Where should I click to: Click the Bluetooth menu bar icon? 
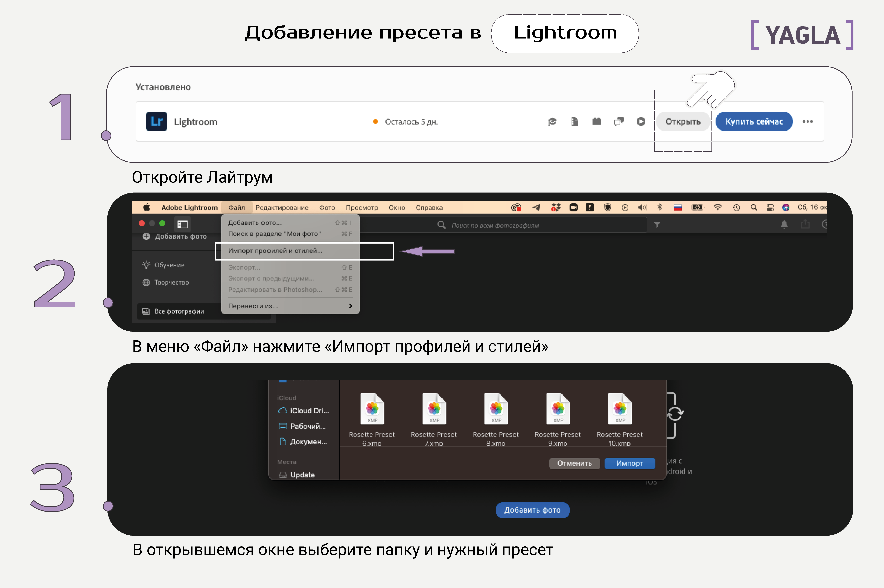(x=660, y=207)
